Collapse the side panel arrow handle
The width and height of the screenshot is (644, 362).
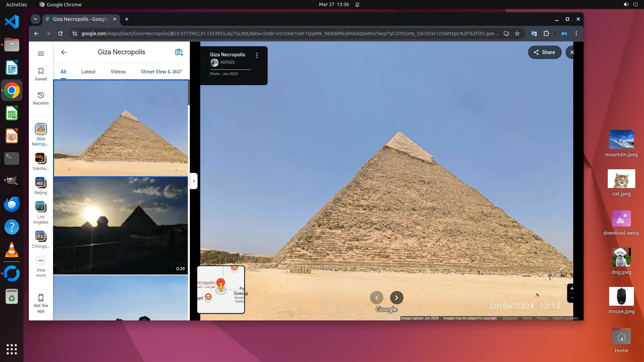[x=194, y=181]
